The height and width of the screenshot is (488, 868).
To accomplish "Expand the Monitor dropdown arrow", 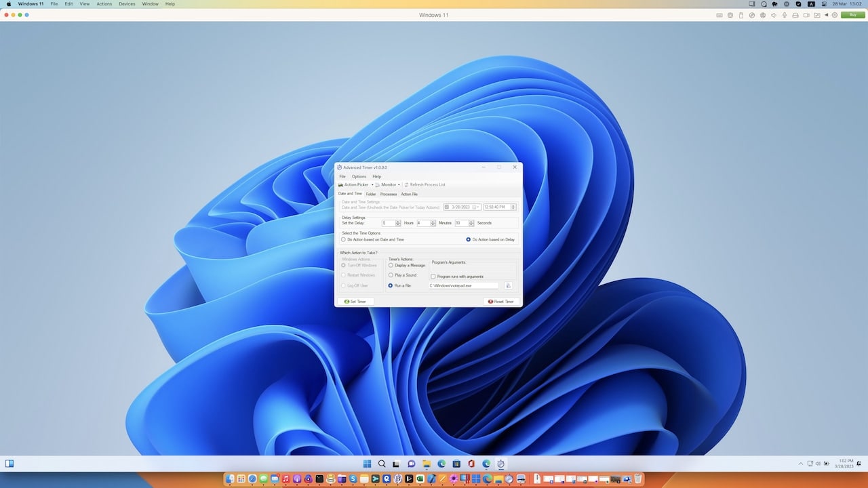I will pyautogui.click(x=399, y=185).
